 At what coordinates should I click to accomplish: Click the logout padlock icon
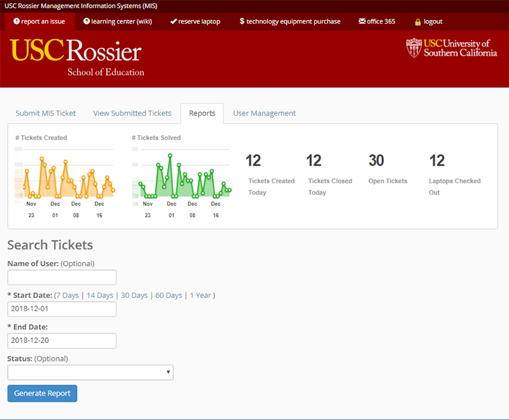coord(418,22)
